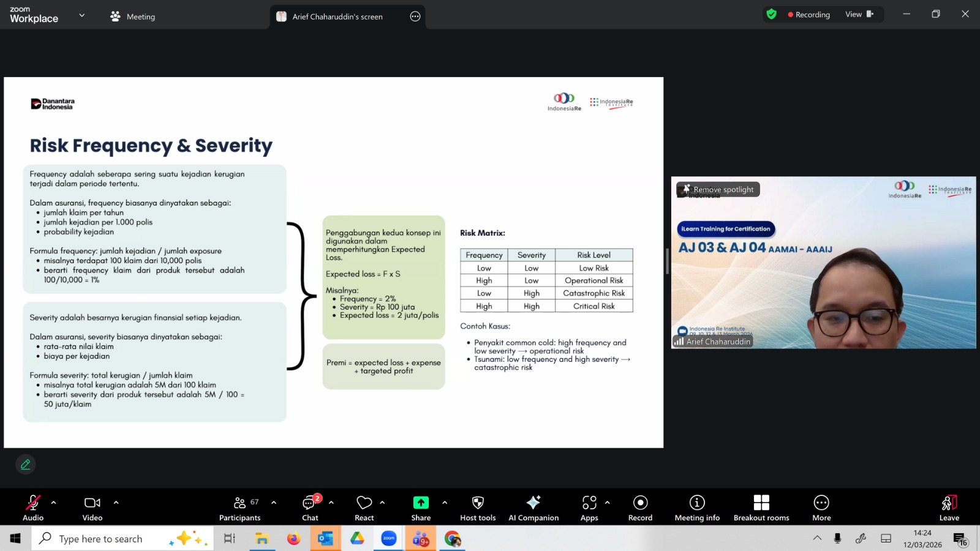Open the Participants panel
Viewport: 980px width, 551px height.
click(x=239, y=508)
